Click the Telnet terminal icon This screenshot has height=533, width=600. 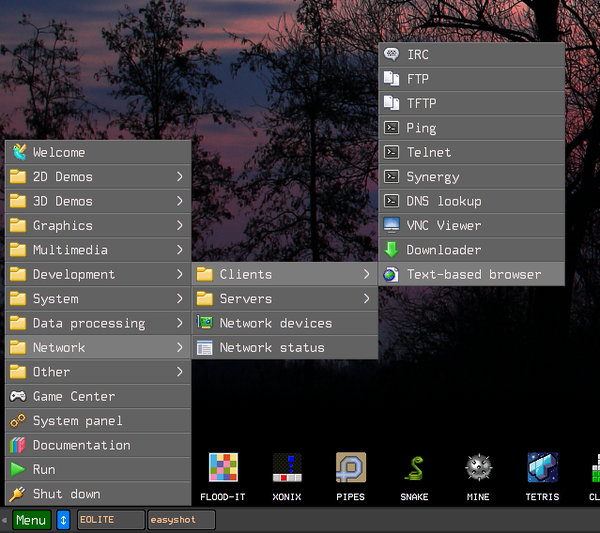point(391,152)
